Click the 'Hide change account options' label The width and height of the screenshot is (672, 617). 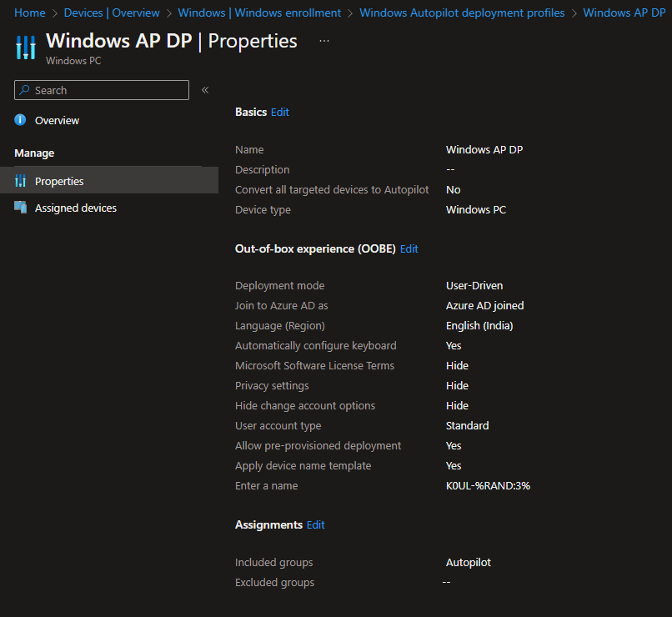click(x=305, y=406)
